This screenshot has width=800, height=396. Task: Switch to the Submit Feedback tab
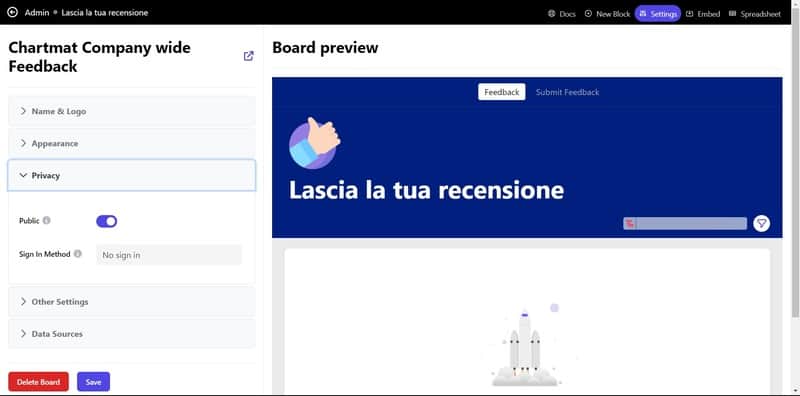point(567,92)
